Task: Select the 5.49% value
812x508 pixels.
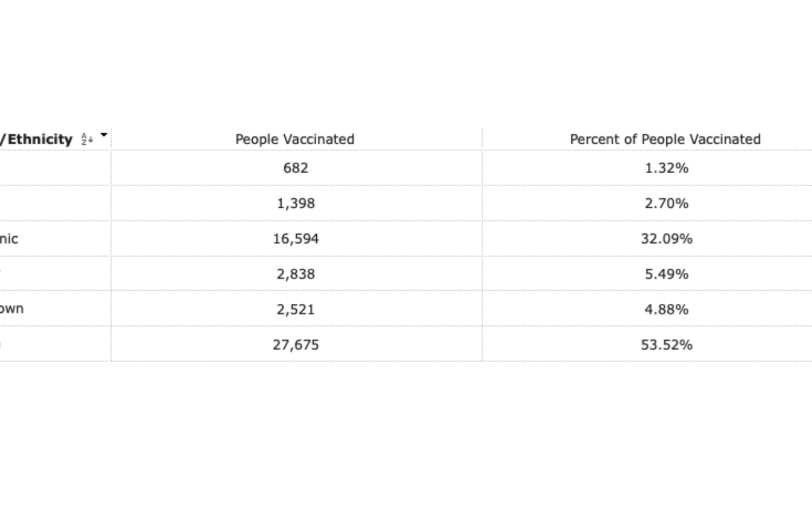Action: click(x=667, y=274)
